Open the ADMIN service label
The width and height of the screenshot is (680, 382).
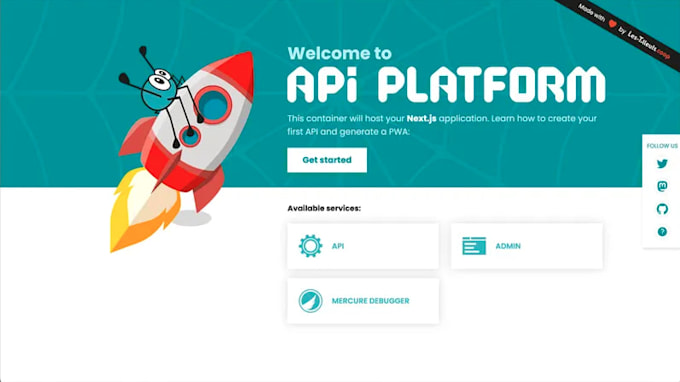(x=508, y=246)
